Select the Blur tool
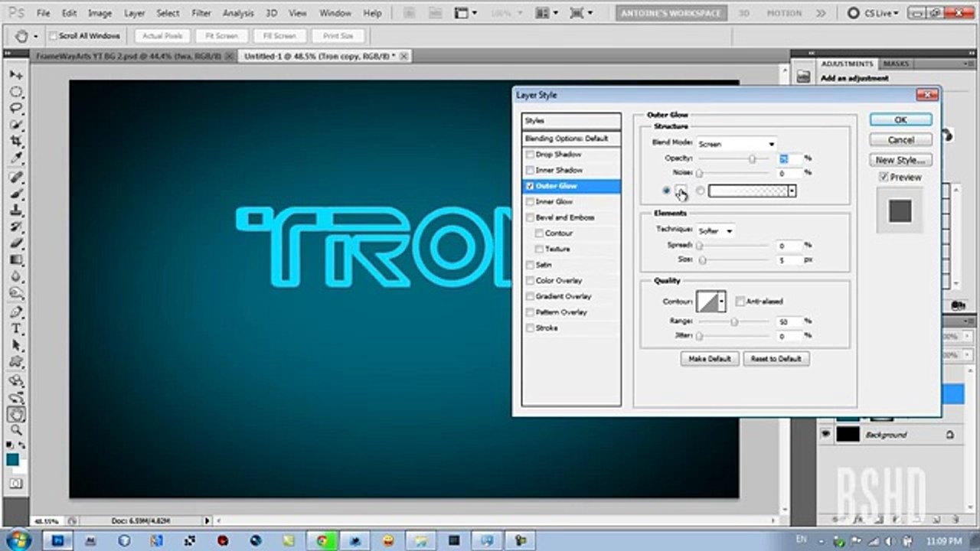 point(16,277)
